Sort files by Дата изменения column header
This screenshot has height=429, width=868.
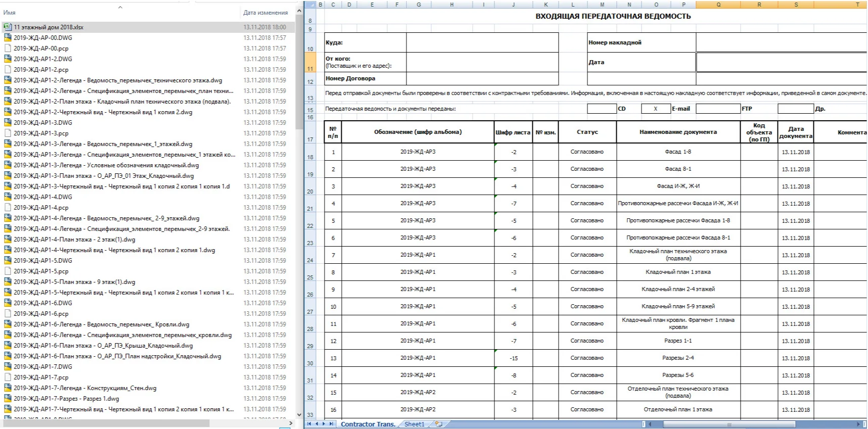pos(265,13)
